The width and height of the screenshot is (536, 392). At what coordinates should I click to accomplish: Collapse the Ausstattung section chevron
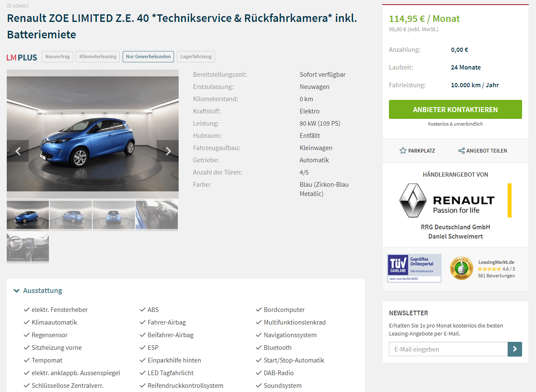[x=16, y=290]
